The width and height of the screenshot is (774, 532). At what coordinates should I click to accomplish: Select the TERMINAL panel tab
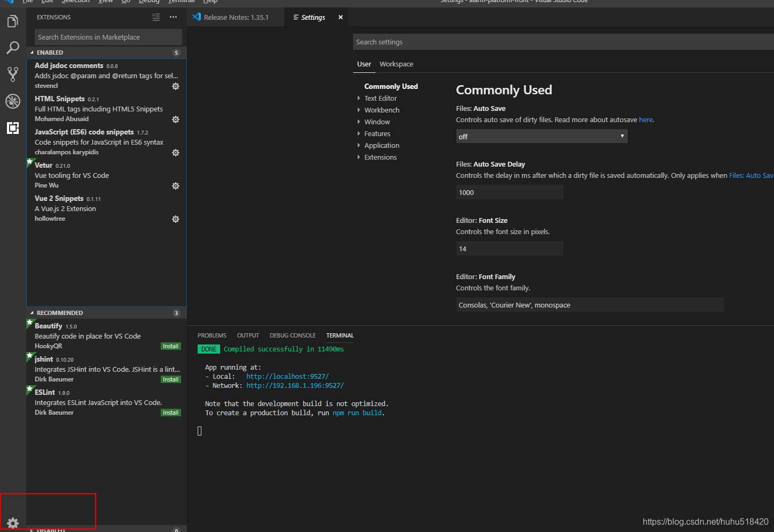point(340,335)
